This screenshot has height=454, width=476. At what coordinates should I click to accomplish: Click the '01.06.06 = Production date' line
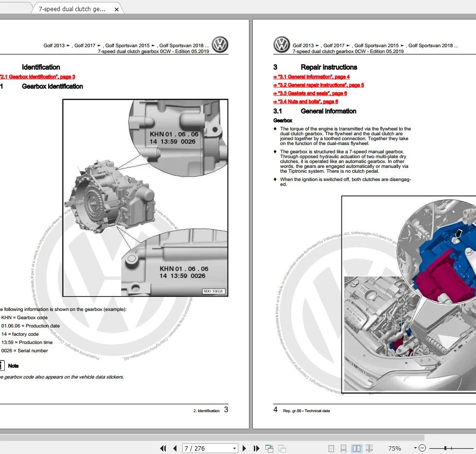point(30,326)
